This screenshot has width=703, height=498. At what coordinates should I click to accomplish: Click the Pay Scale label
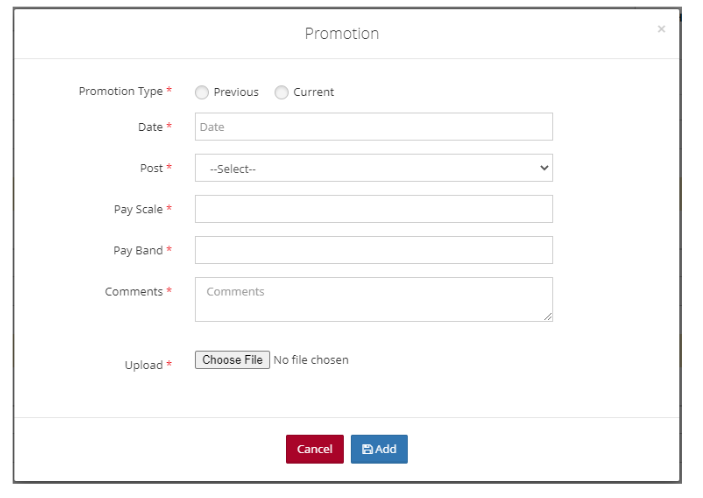coord(138,209)
